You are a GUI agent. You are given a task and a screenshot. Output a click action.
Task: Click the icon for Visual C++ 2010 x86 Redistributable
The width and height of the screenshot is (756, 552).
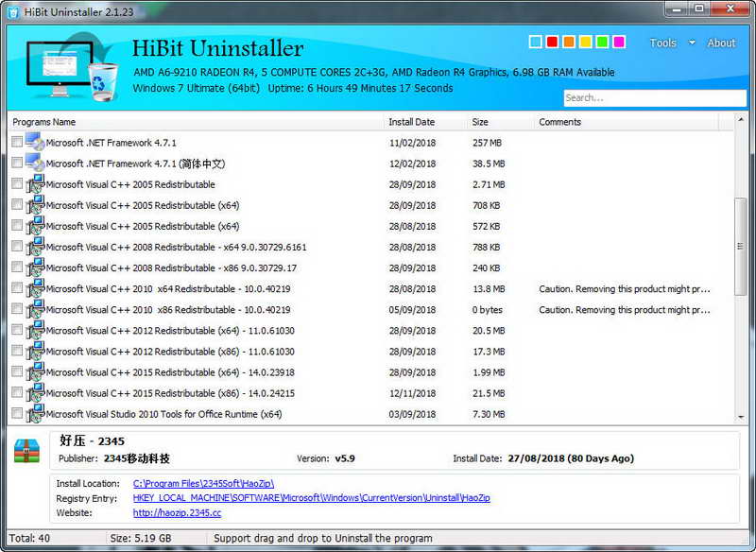(x=35, y=309)
